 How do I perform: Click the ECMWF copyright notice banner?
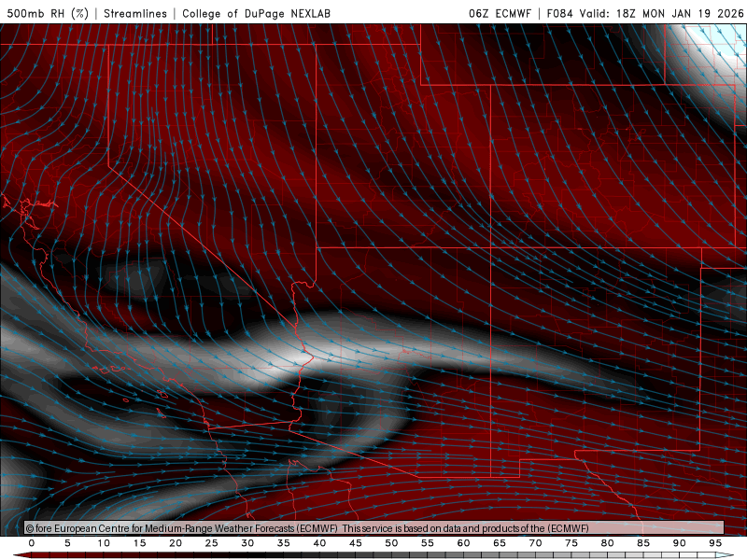(x=374, y=528)
